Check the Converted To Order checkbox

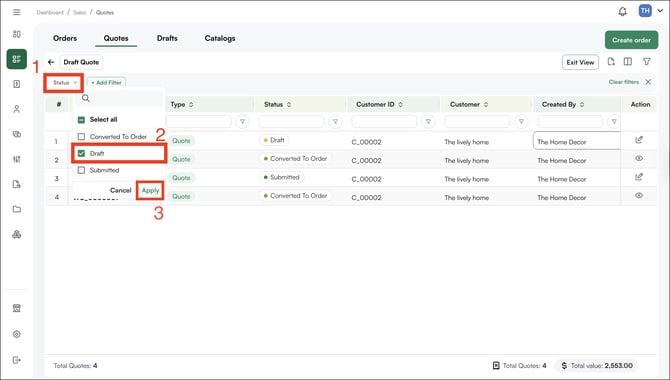[x=81, y=137]
